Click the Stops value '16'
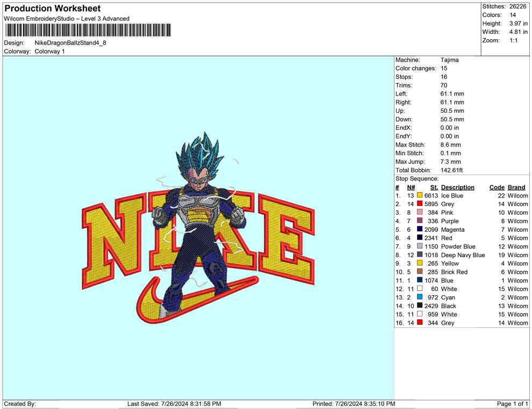This screenshot has height=409, width=532. point(444,77)
